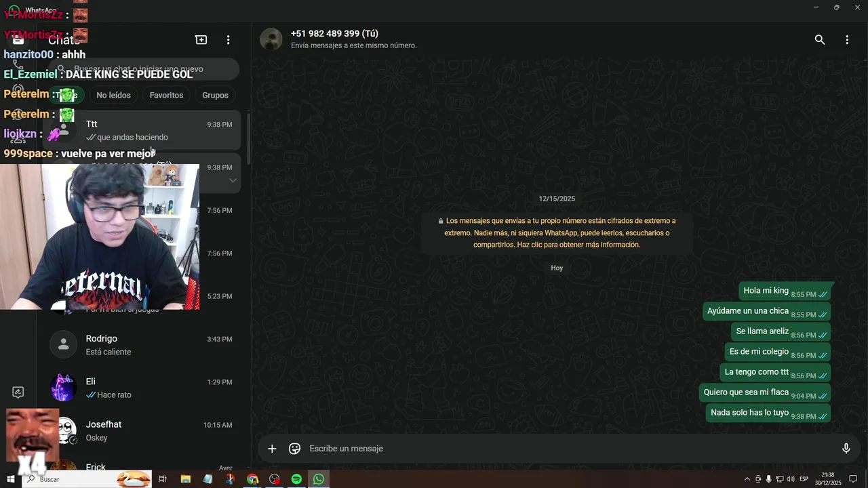Click the icon in the left sidebar above the emote
This screenshot has height=488, width=868.
[18, 392]
